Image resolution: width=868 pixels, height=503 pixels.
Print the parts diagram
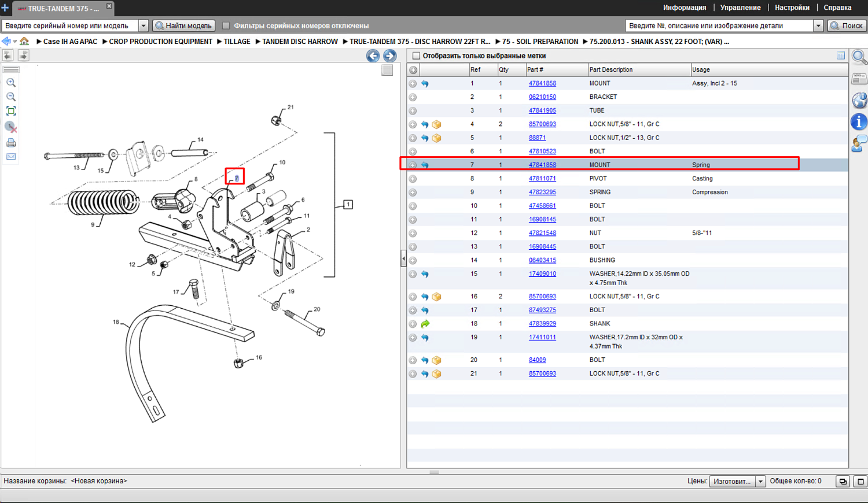(x=11, y=142)
